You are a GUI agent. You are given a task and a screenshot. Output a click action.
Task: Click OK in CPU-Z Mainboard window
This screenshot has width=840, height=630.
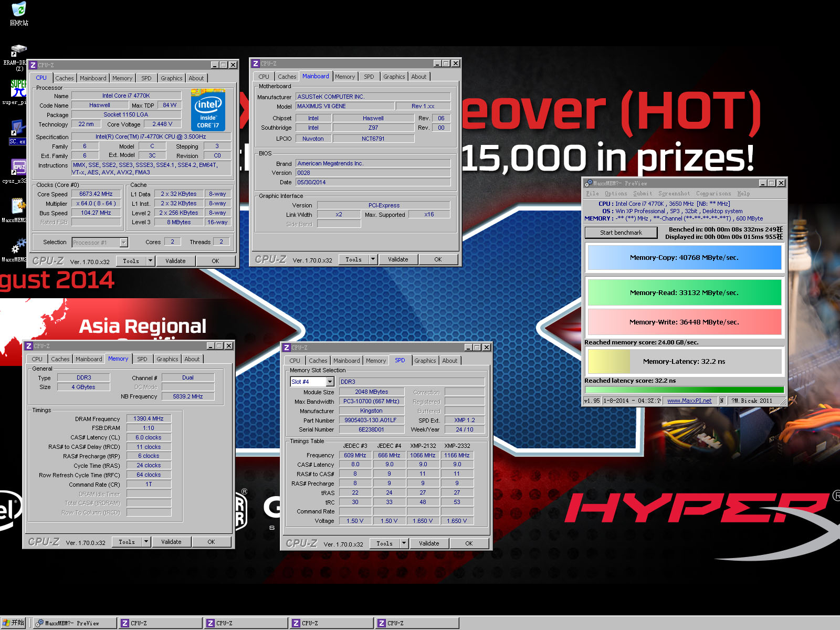click(438, 259)
